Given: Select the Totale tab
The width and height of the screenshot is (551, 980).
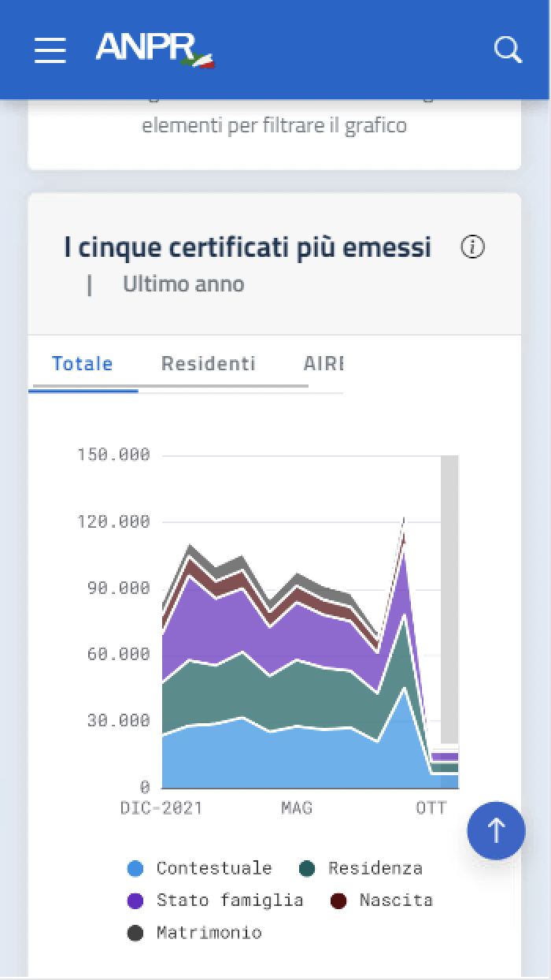Looking at the screenshot, I should click(x=82, y=363).
